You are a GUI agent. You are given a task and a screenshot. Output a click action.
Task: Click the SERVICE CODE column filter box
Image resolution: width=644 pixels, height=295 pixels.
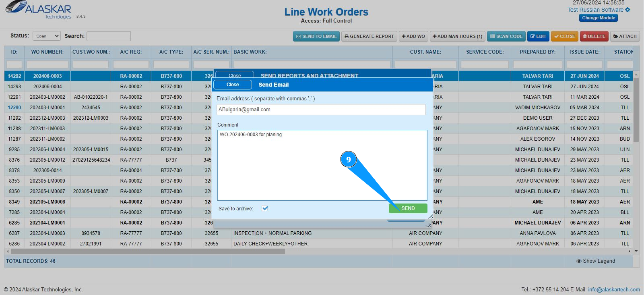tap(485, 64)
